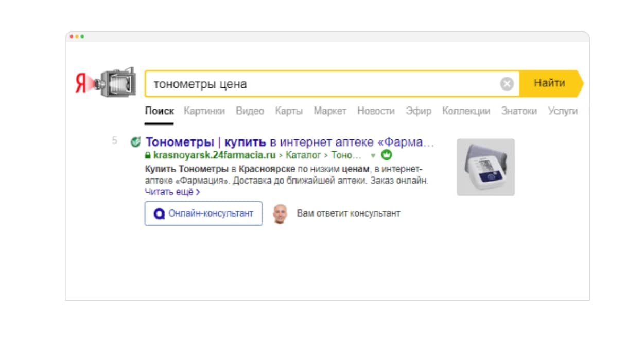Go to the Маркет tab
The width and height of the screenshot is (644, 340).
(330, 111)
